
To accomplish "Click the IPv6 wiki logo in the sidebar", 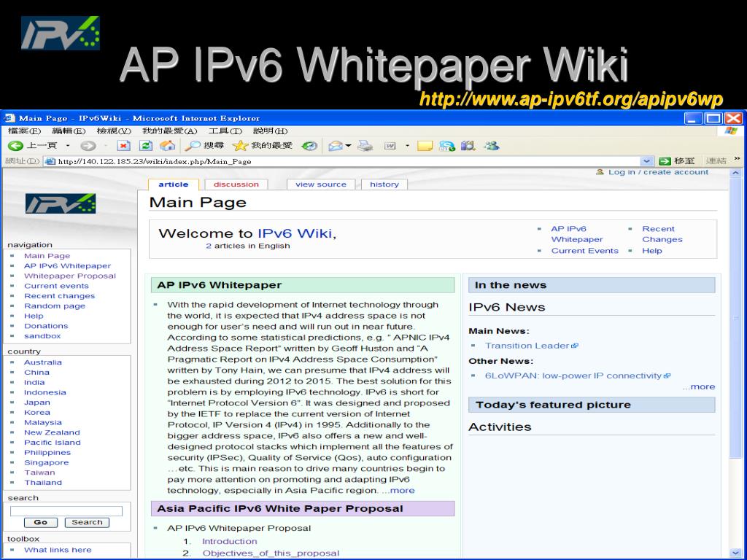I will click(61, 204).
